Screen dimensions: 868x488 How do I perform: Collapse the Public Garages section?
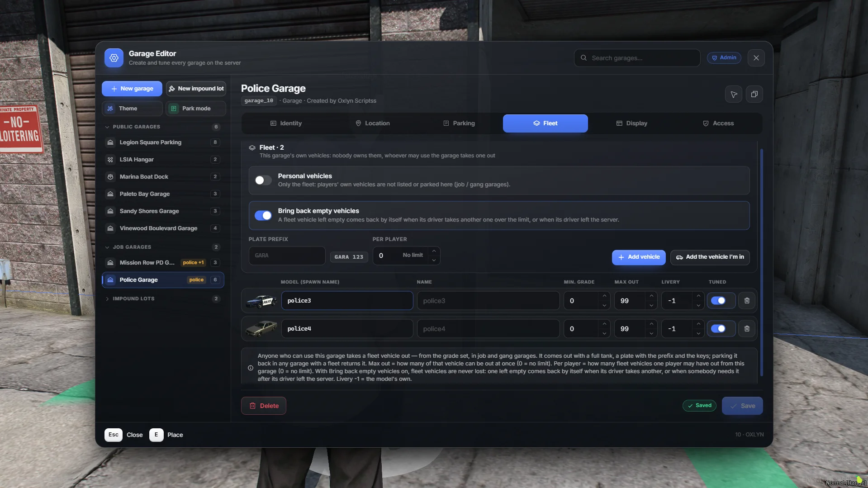pos(107,127)
